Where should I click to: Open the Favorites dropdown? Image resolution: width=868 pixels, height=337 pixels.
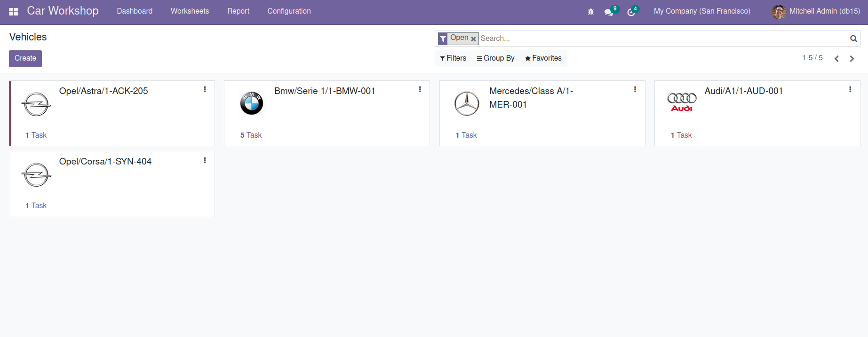pyautogui.click(x=543, y=58)
